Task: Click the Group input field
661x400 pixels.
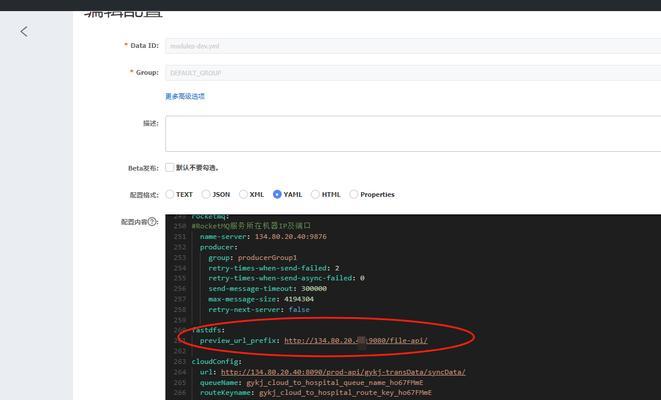Action: click(x=413, y=73)
